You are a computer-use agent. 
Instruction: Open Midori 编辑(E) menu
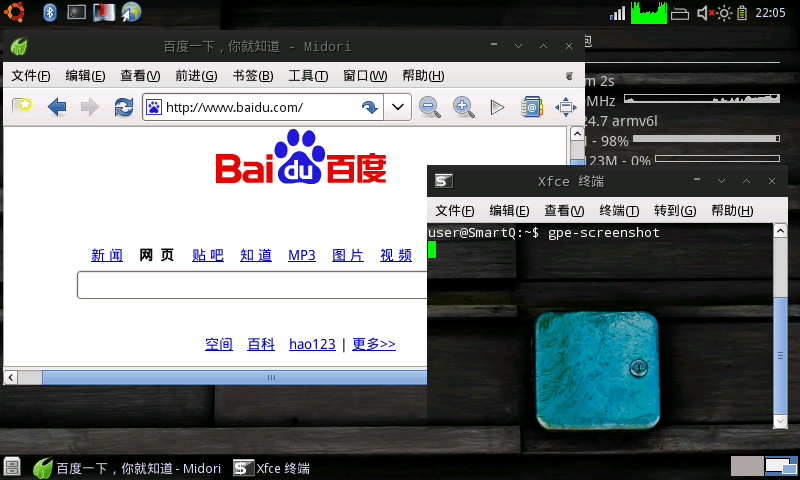pos(85,76)
